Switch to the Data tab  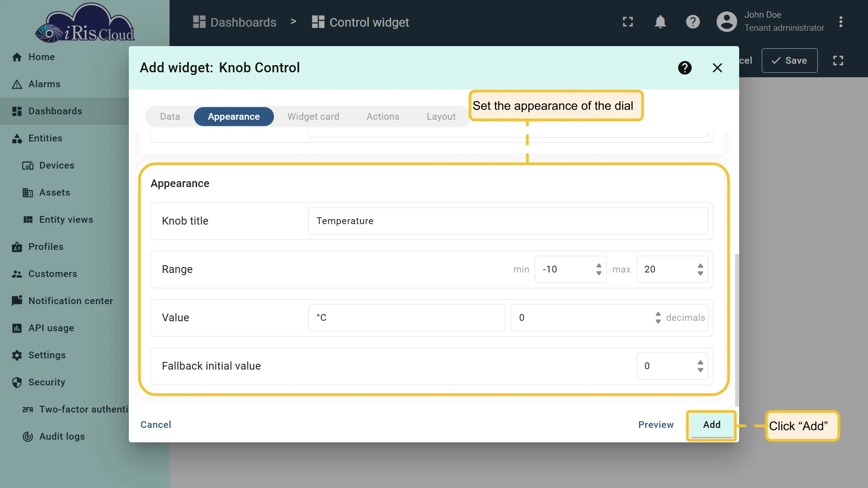tap(170, 117)
